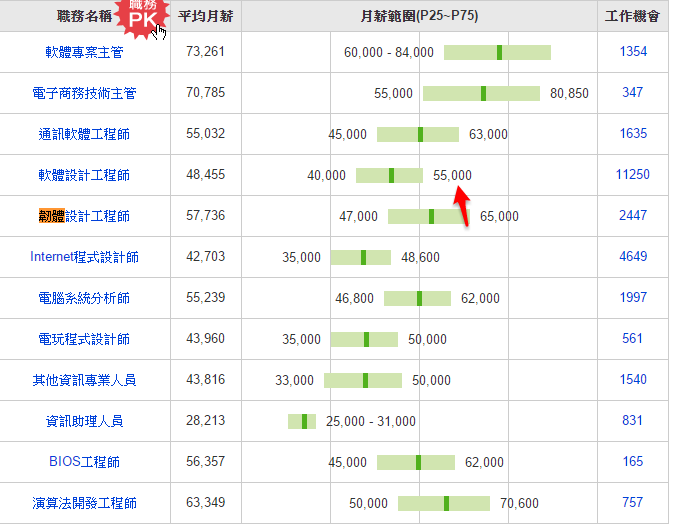The height and width of the screenshot is (526, 675).
Task: Click the 演算法開發工程師 job title link
Action: point(84,503)
